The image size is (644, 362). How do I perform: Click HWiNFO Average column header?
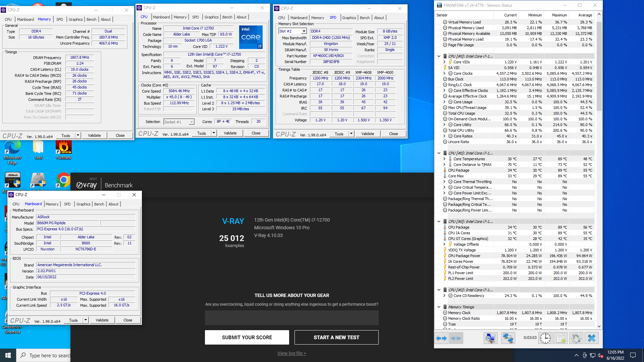(x=581, y=15)
